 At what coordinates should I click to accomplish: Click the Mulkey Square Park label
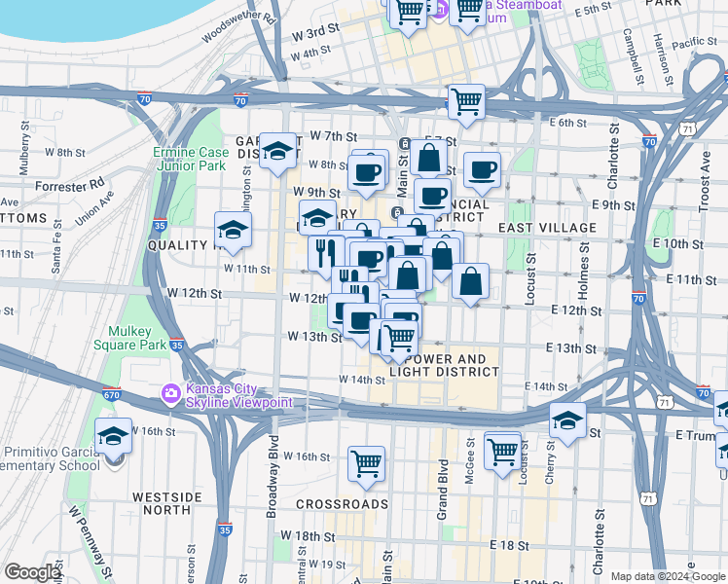pos(129,338)
